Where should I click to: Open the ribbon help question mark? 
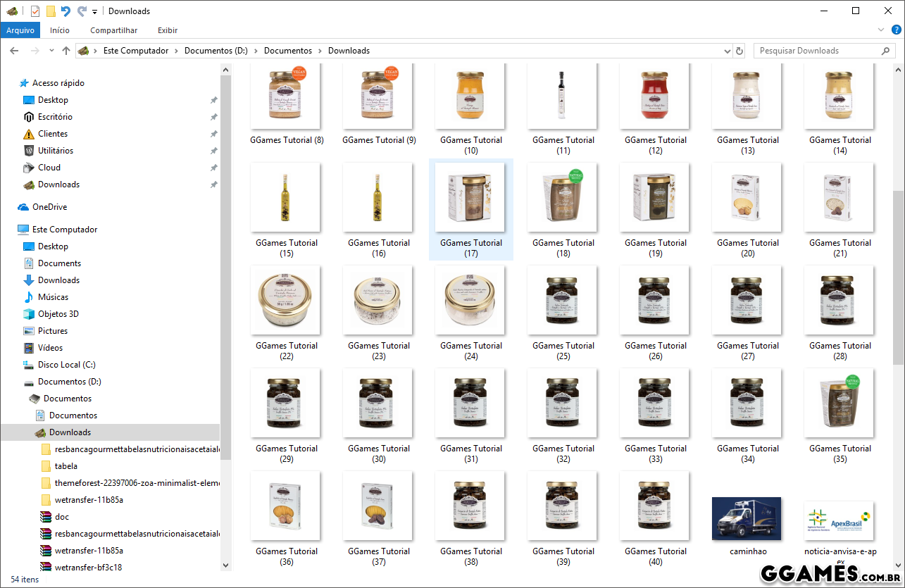[897, 30]
